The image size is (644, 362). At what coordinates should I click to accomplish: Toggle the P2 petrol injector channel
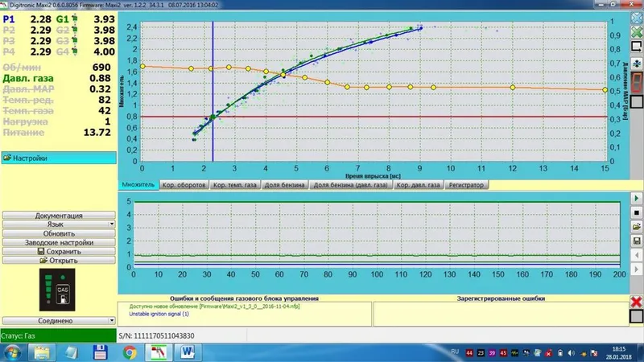pyautogui.click(x=9, y=30)
